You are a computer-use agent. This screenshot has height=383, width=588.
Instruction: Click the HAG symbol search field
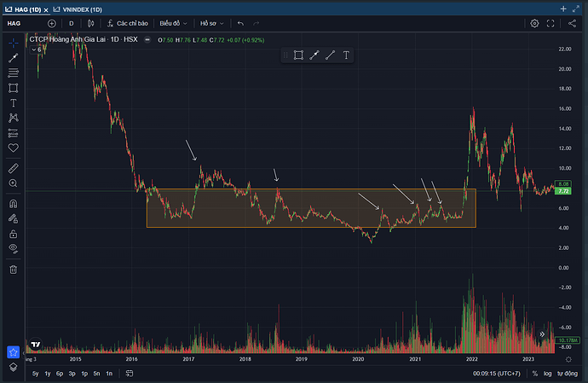click(x=19, y=23)
